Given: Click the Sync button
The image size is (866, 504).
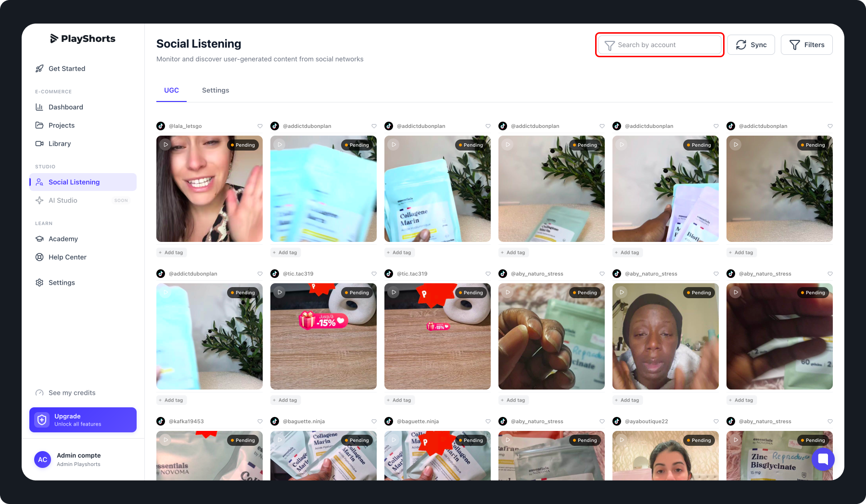Looking at the screenshot, I should click(x=751, y=45).
